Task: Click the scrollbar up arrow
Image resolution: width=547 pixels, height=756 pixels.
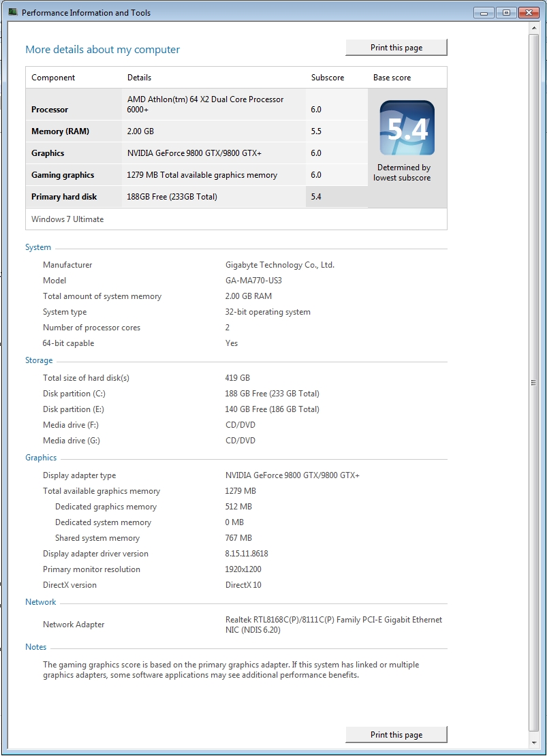Action: pos(533,28)
